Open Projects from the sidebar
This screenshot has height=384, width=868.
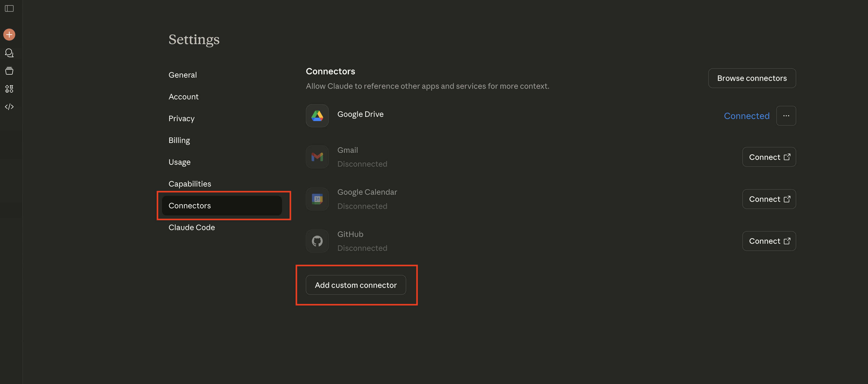tap(9, 71)
